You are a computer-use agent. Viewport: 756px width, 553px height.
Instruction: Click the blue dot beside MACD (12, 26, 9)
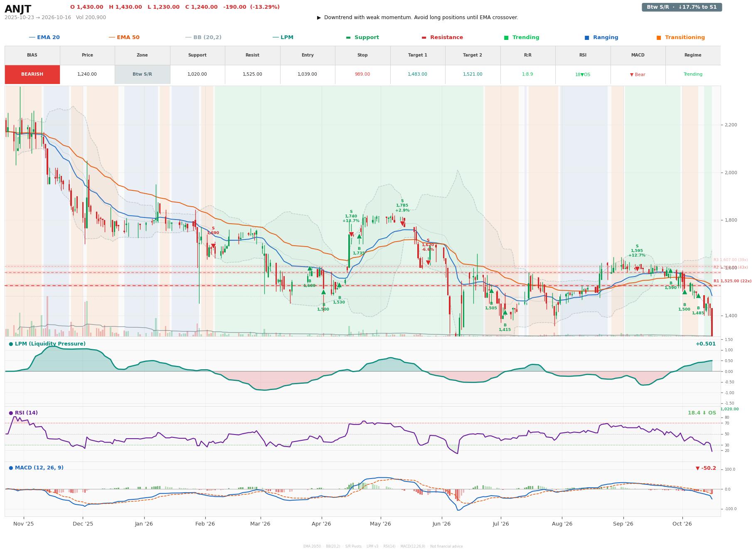[x=11, y=468]
